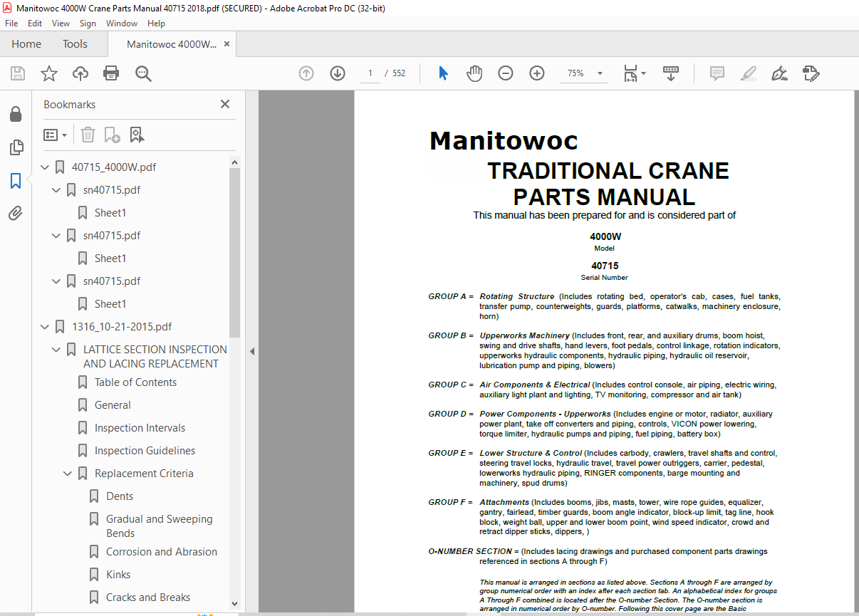Click the request signatures icon
Screen dimensions: 859x616
(811, 73)
